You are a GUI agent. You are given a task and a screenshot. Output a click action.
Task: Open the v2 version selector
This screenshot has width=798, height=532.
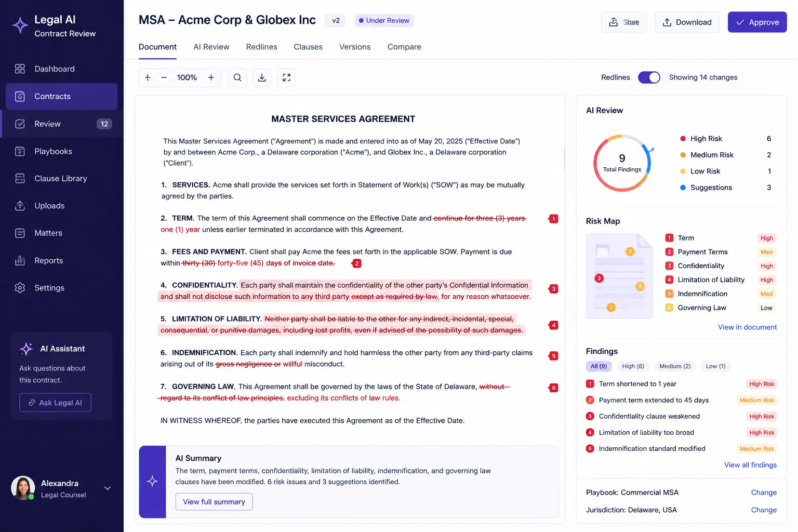(x=336, y=21)
